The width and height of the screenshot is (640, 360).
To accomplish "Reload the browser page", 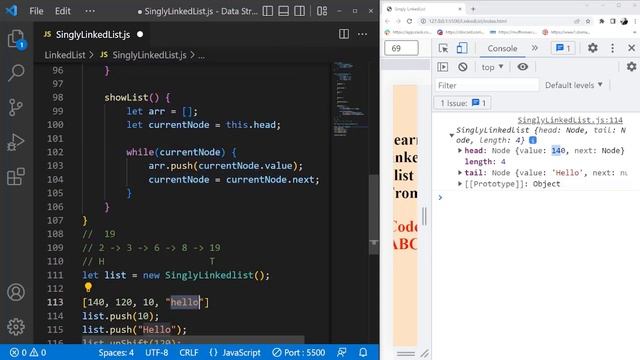I will coord(409,21).
